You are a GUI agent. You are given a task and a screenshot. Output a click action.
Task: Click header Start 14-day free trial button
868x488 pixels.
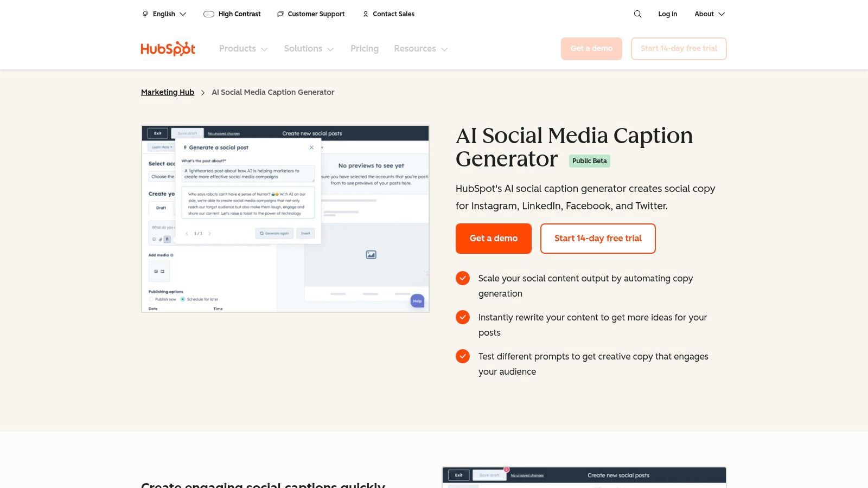click(679, 49)
